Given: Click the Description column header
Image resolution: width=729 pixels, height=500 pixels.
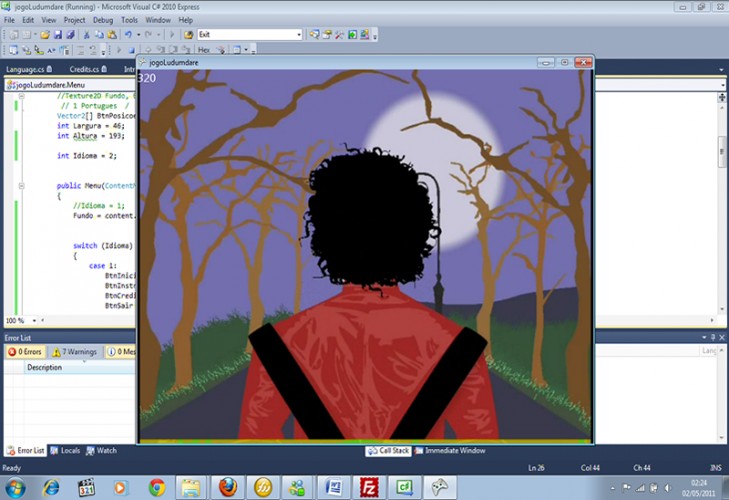Looking at the screenshot, I should coord(80,367).
